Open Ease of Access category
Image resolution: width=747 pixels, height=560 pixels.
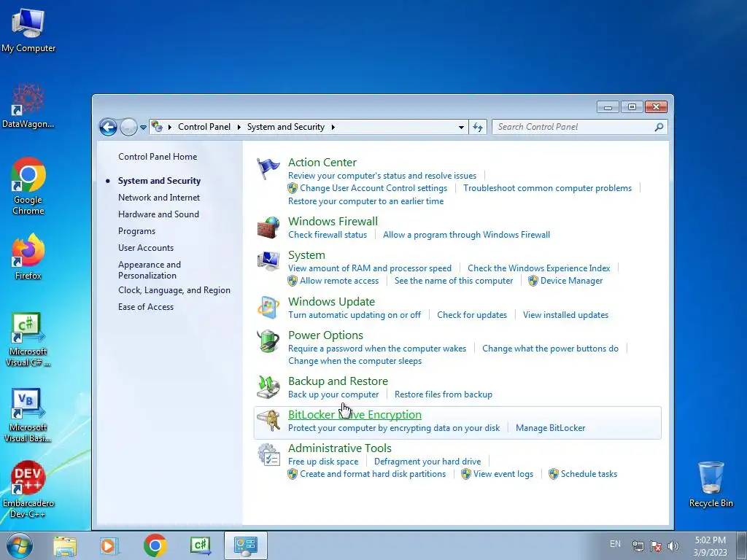(145, 307)
